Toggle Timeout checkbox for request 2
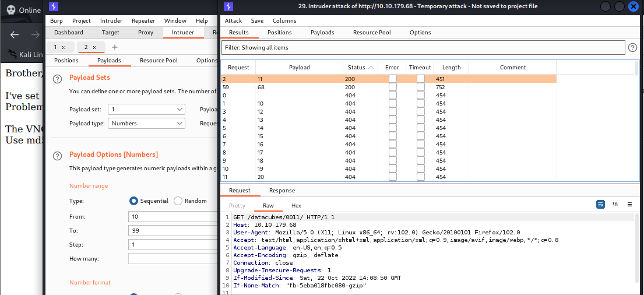The image size is (644, 295). click(x=421, y=79)
